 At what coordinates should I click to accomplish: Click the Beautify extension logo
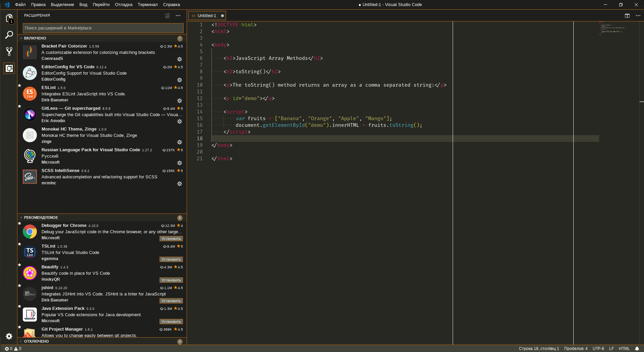pos(30,273)
